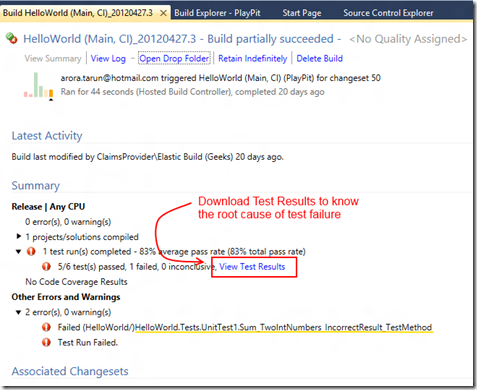Image resolution: width=477 pixels, height=390 pixels.
Task: Click the build history bar chart
Action: pyautogui.click(x=38, y=85)
